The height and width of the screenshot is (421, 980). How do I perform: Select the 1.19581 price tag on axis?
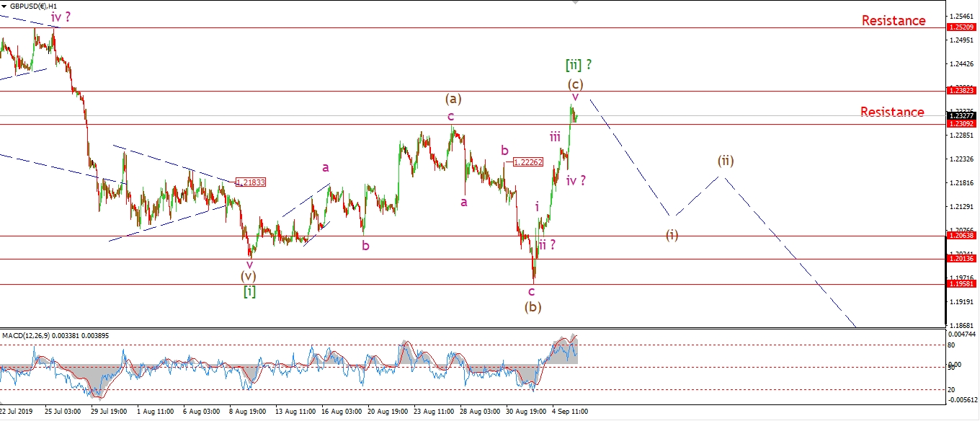[962, 284]
